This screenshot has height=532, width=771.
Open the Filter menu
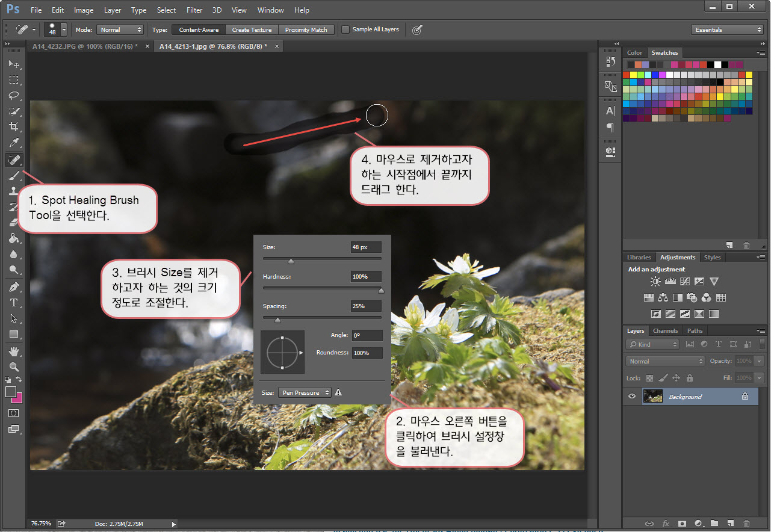(194, 10)
